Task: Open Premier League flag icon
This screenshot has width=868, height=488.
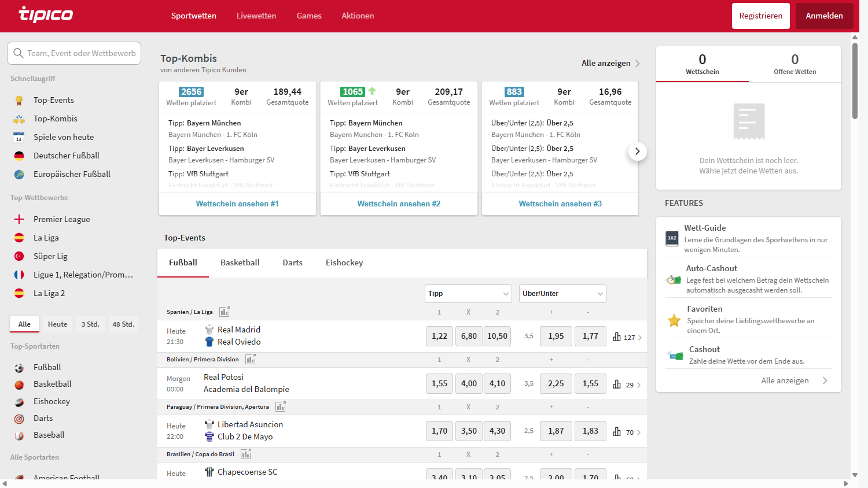Action: point(19,219)
